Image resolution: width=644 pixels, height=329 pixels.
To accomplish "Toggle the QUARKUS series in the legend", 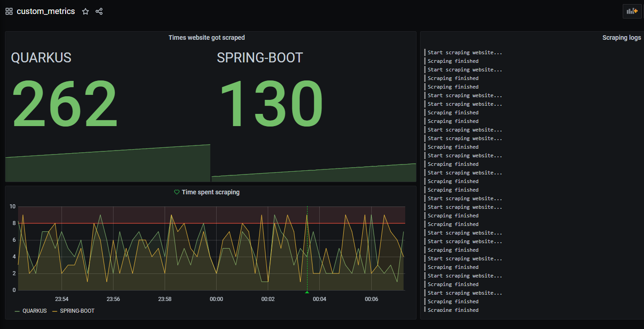I will click(34, 311).
